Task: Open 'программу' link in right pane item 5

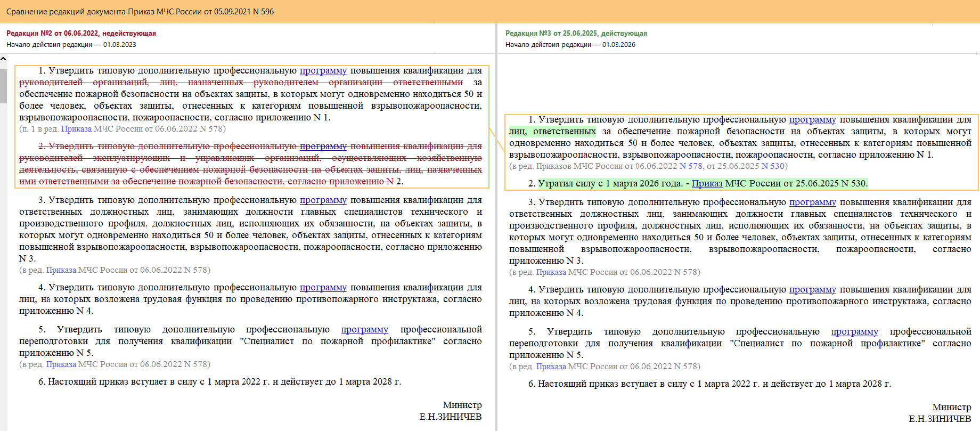Action: pos(854,332)
